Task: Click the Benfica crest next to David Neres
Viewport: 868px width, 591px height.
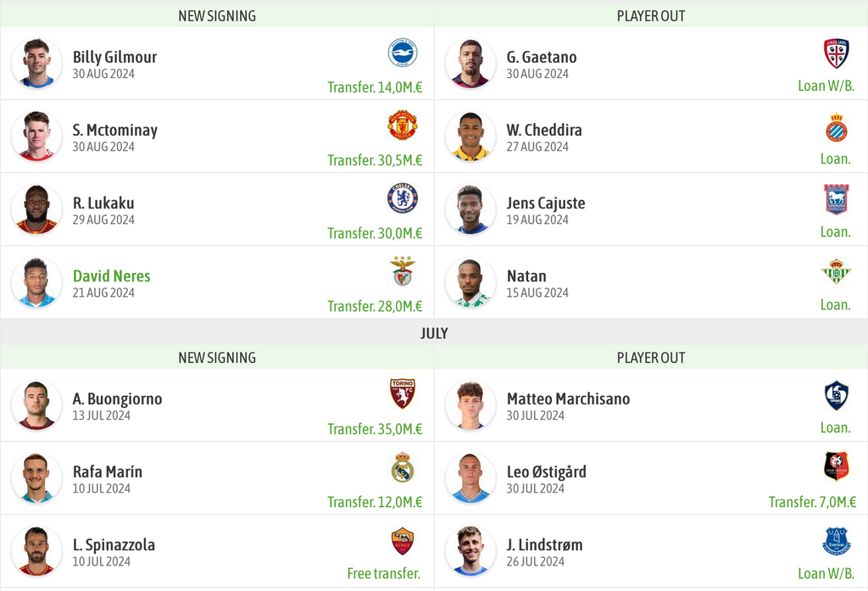Action: [x=403, y=270]
